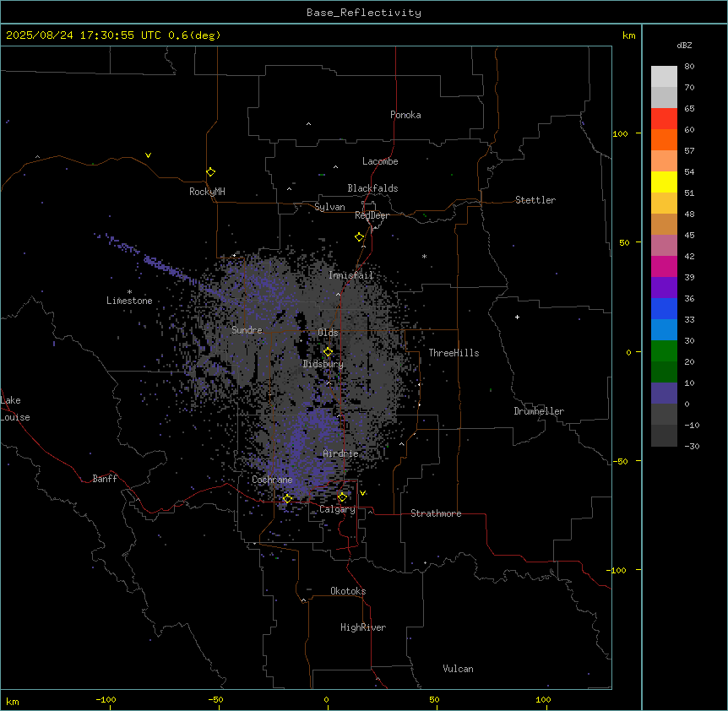The height and width of the screenshot is (711, 728).
Task: Select the Drumheller label
Action: click(x=539, y=411)
